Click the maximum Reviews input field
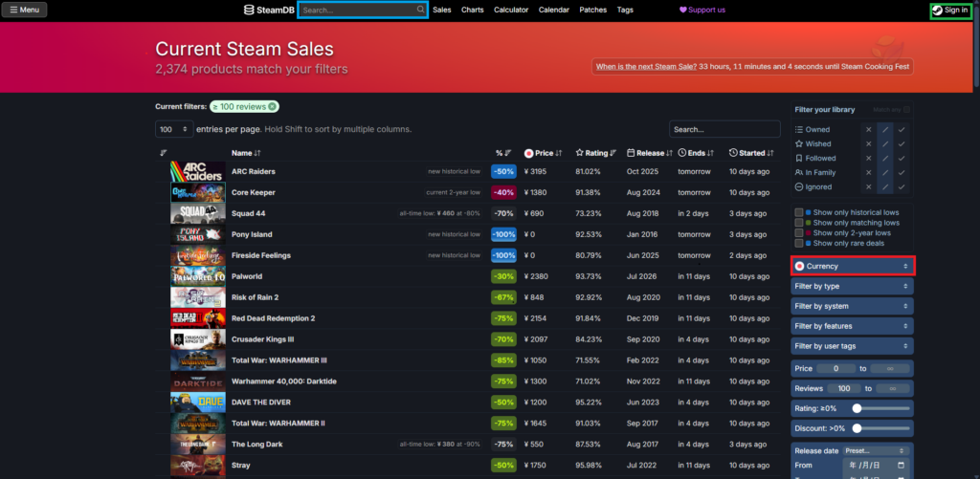The image size is (980, 479). coord(893,389)
